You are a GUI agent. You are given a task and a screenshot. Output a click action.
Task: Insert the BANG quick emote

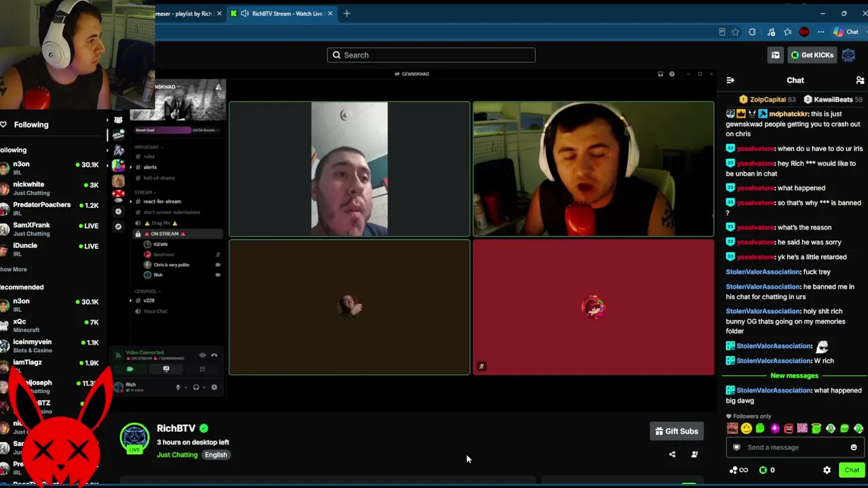coord(802,428)
